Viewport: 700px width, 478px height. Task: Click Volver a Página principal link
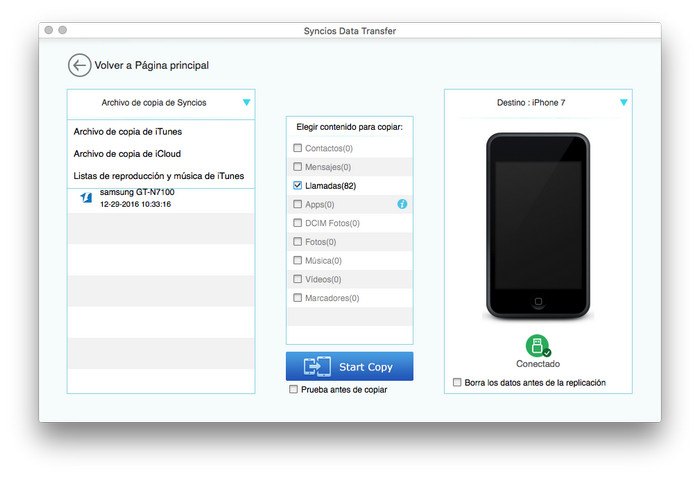[151, 66]
